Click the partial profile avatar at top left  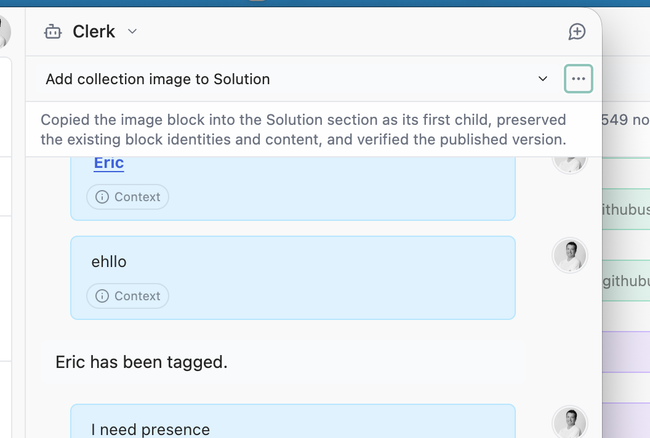point(5,32)
